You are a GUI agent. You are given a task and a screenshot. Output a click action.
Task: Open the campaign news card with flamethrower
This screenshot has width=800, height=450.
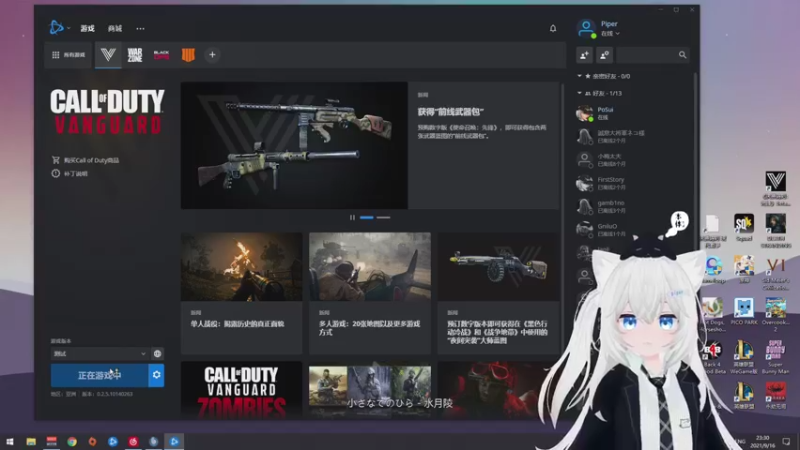tap(241, 293)
